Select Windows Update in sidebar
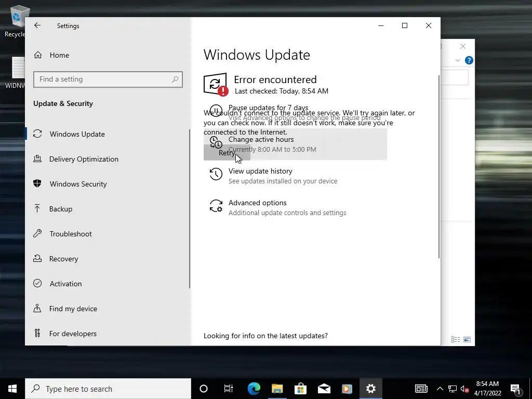This screenshot has width=532, height=399. tap(77, 134)
